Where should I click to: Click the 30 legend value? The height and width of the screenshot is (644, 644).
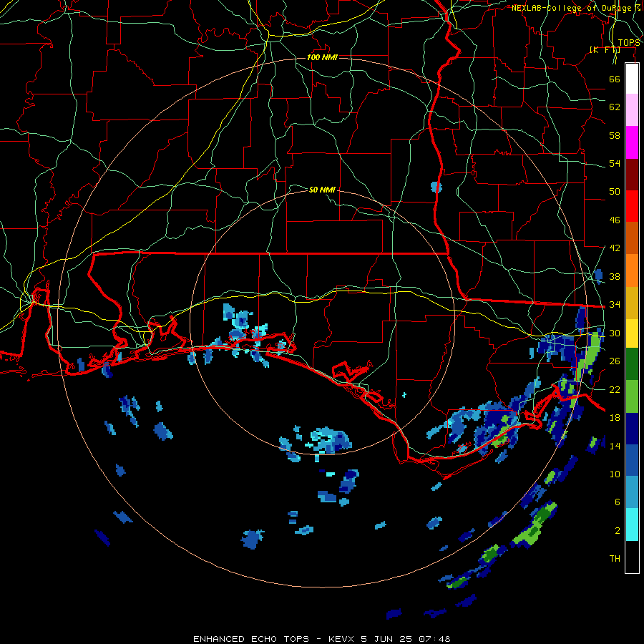coord(615,333)
